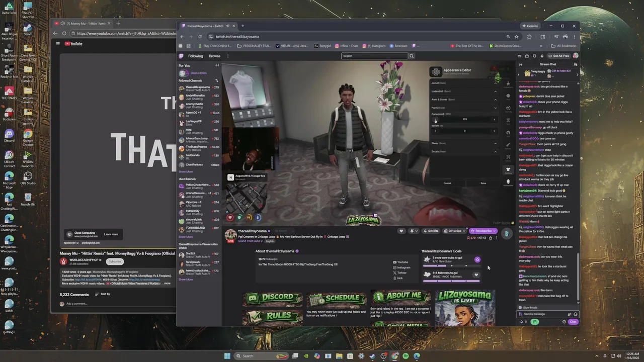Viewport: 644px width, 362px height.
Task: Open Twitch Prime loot crown icon
Action: (x=520, y=56)
